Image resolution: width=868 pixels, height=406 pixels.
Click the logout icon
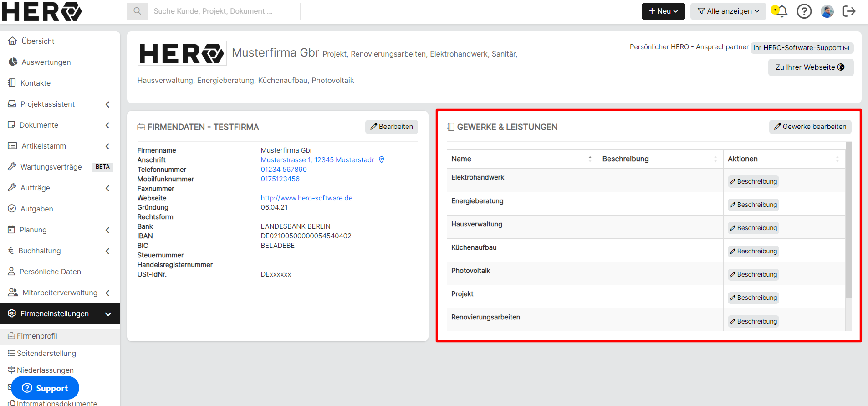[x=849, y=11]
